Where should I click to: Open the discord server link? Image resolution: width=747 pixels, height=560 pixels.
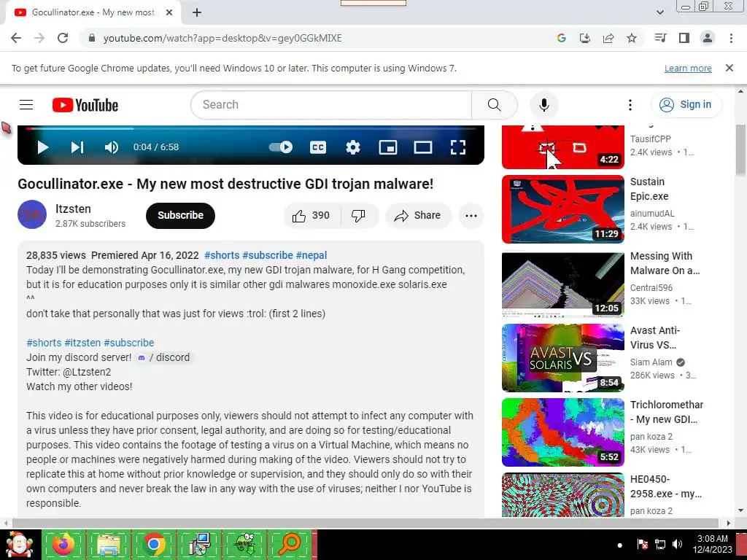click(164, 357)
